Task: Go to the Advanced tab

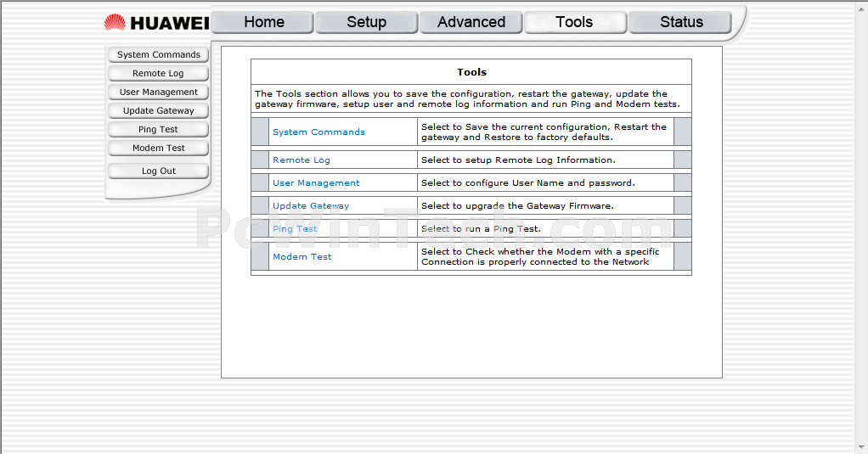Action: click(x=471, y=23)
